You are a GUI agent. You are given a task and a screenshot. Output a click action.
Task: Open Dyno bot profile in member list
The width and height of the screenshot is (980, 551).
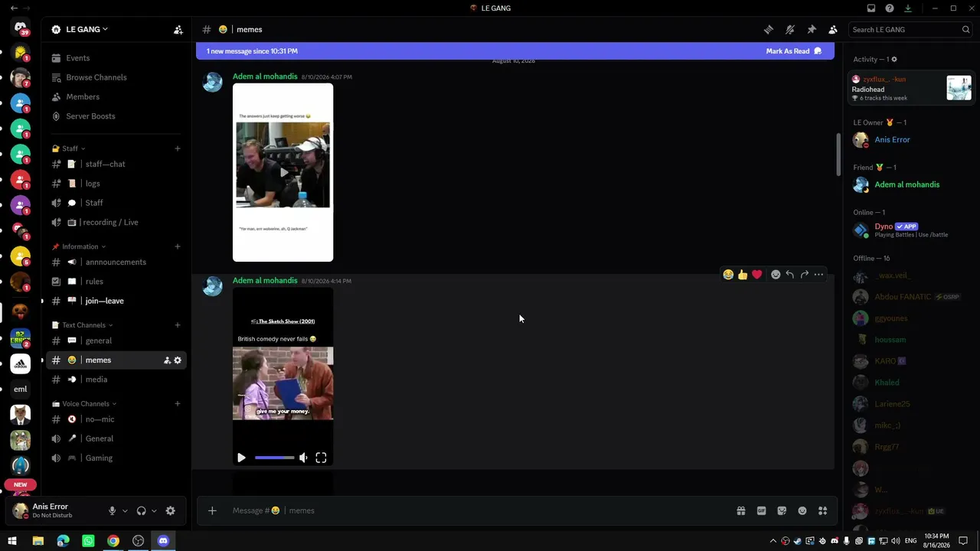pos(910,230)
